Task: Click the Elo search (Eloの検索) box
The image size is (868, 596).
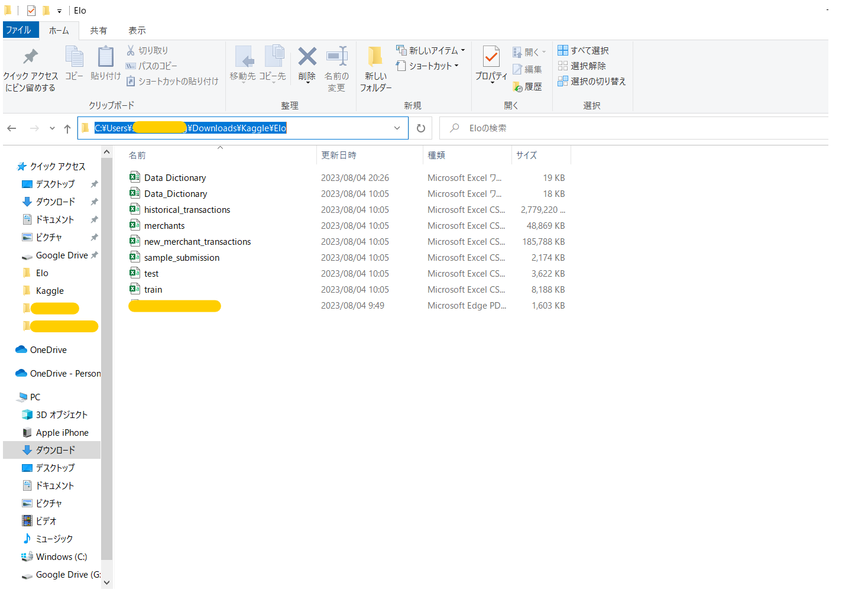Action: pyautogui.click(x=633, y=128)
